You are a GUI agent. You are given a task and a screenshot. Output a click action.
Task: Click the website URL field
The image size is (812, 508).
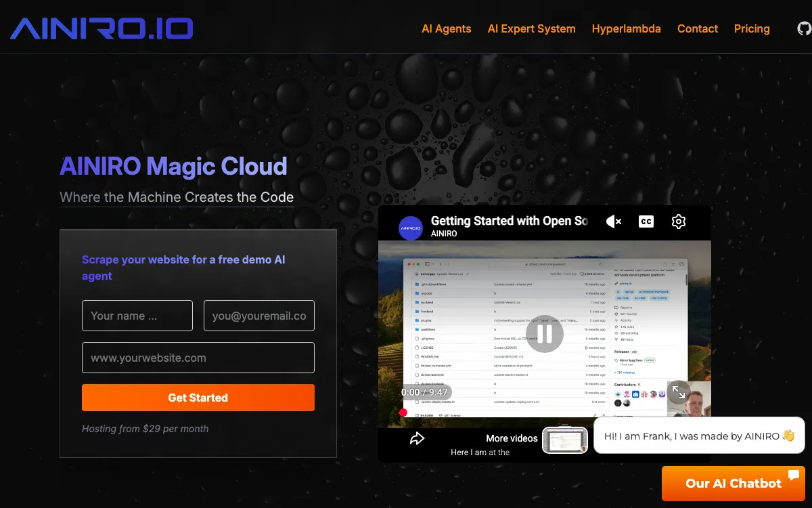tap(198, 358)
